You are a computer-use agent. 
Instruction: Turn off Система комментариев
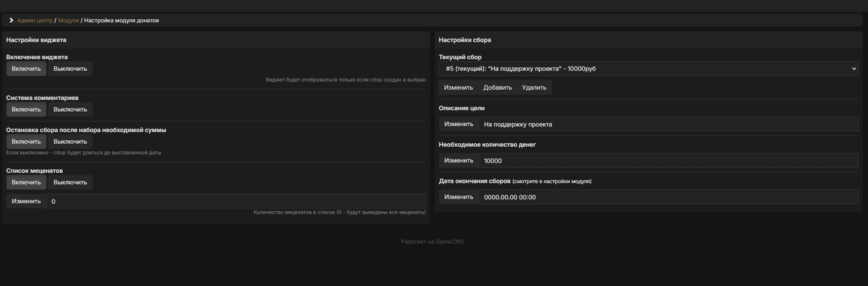[70, 109]
